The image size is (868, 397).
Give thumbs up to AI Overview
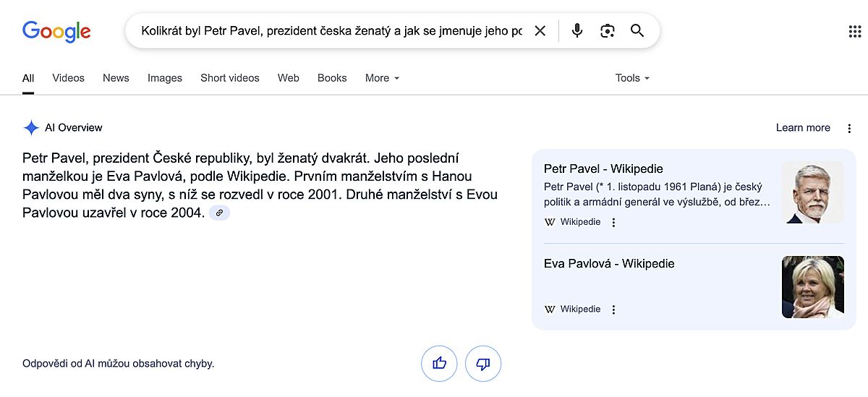439,363
